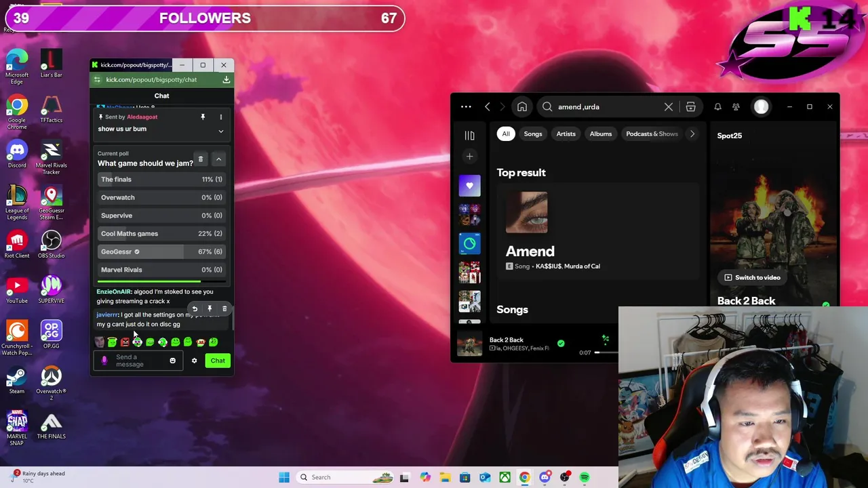Screen dimensions: 868x488
Task: Open Spotify notifications bell
Action: [717, 106]
